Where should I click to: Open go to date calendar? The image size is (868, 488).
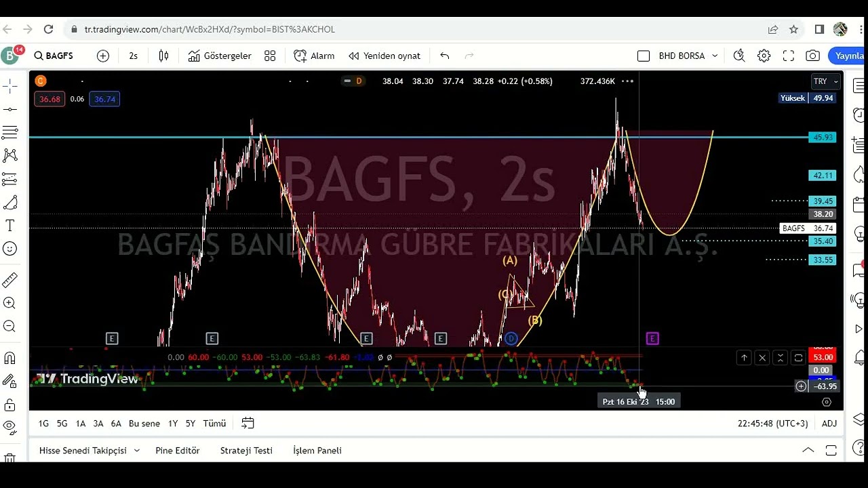coord(248,423)
